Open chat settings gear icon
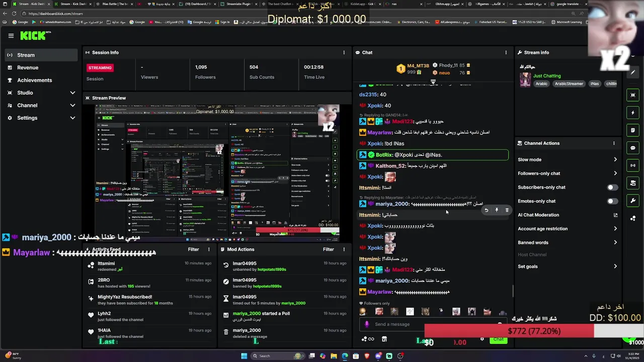Screen dimensions: 644x362 point(482,339)
